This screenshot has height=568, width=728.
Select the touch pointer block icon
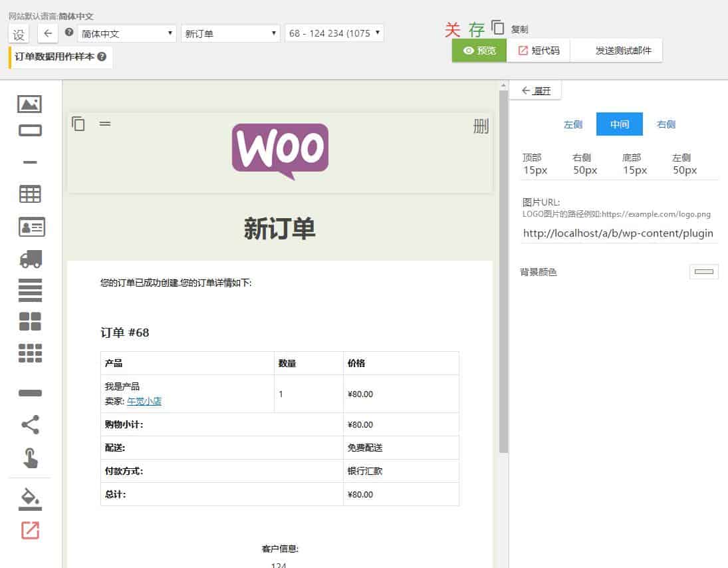click(x=31, y=458)
